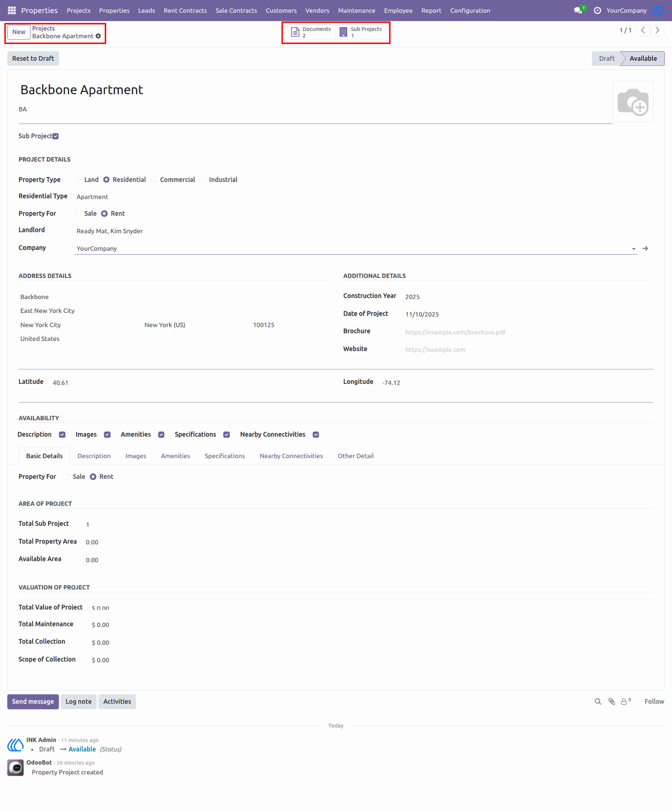Screen dimensions: 672x811
Task: Toggle the Sub Project checkbox
Action: [x=56, y=136]
